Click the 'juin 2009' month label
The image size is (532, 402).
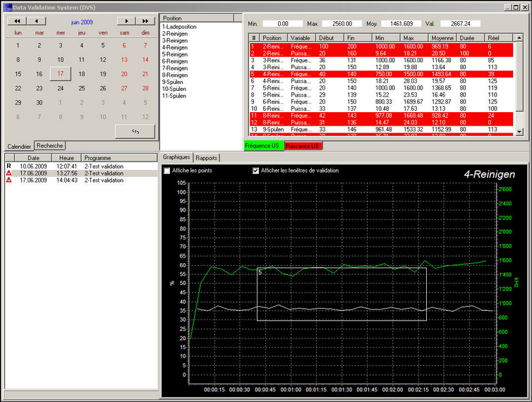pos(82,22)
